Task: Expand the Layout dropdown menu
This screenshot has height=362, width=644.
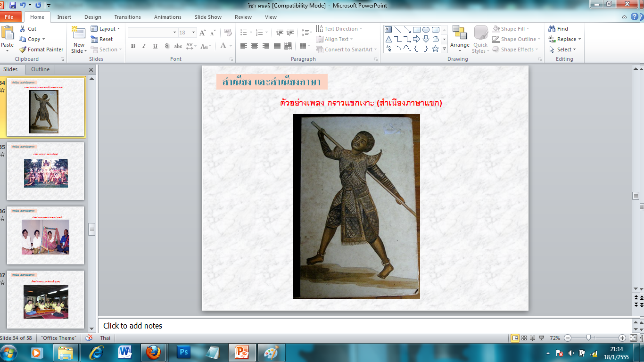Action: pyautogui.click(x=118, y=29)
